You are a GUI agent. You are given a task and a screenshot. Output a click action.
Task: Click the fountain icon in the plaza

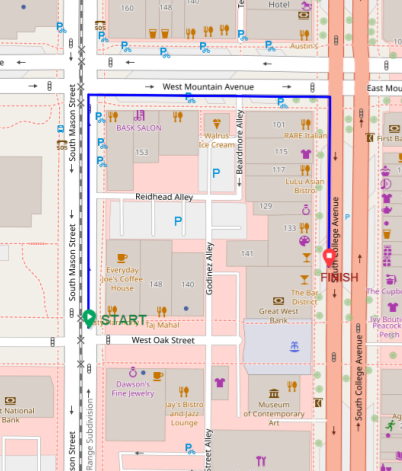[x=294, y=347]
